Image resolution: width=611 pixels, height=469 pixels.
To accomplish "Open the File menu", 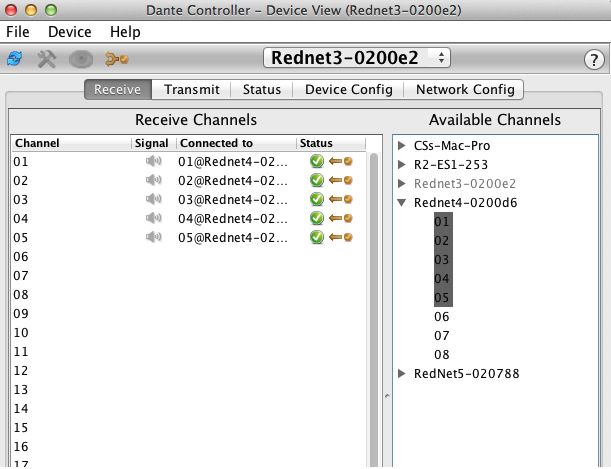I will [19, 32].
